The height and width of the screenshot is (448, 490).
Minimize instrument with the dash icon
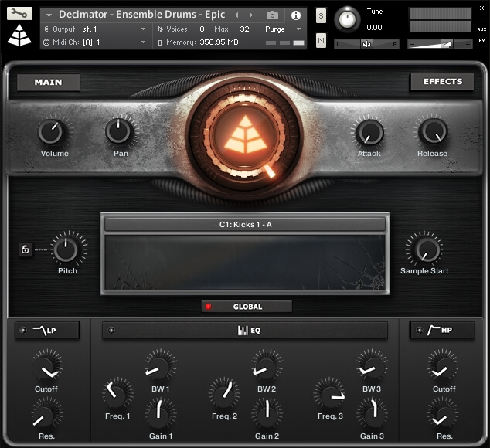tap(481, 19)
